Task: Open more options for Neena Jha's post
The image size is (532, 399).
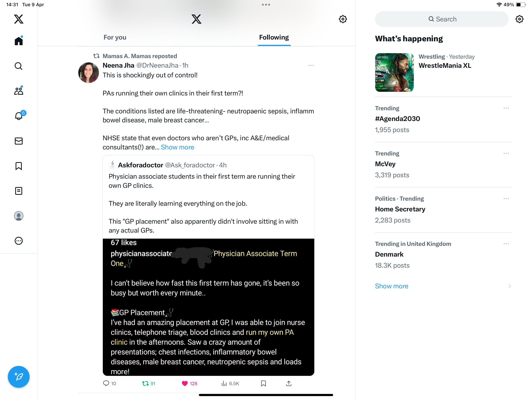Action: [x=311, y=65]
